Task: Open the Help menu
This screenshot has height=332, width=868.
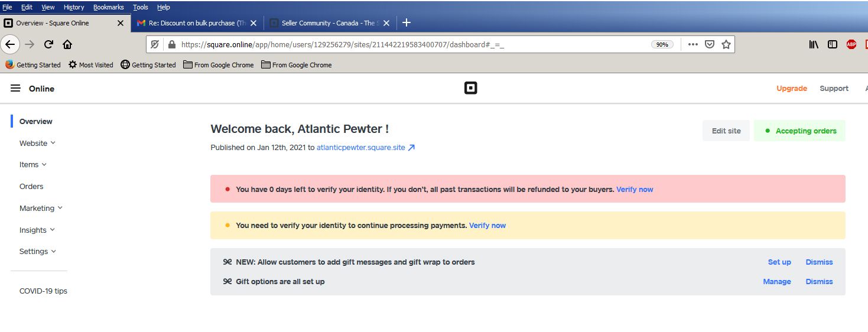Action: pyautogui.click(x=164, y=7)
